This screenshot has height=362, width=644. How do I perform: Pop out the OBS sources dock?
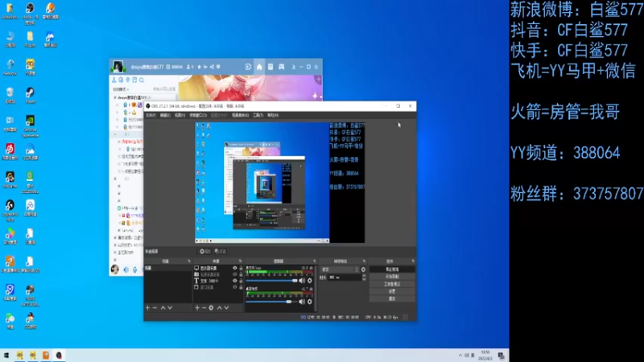pos(240,261)
